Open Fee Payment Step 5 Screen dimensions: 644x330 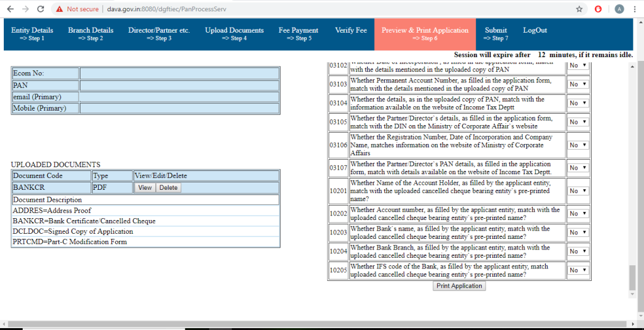298,34
